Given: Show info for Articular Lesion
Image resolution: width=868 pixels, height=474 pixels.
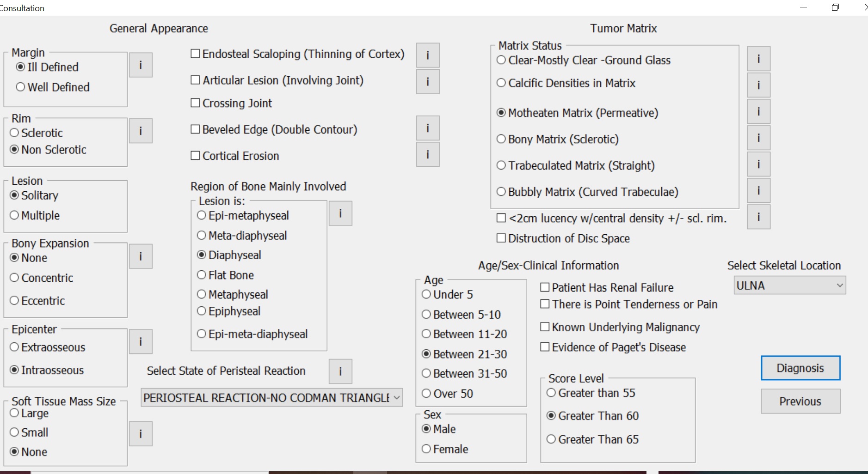Looking at the screenshot, I should coord(428,82).
